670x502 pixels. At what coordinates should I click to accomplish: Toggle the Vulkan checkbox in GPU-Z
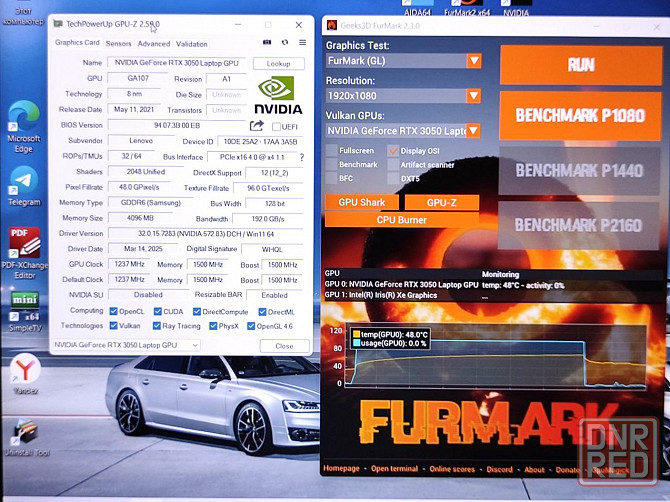113,326
